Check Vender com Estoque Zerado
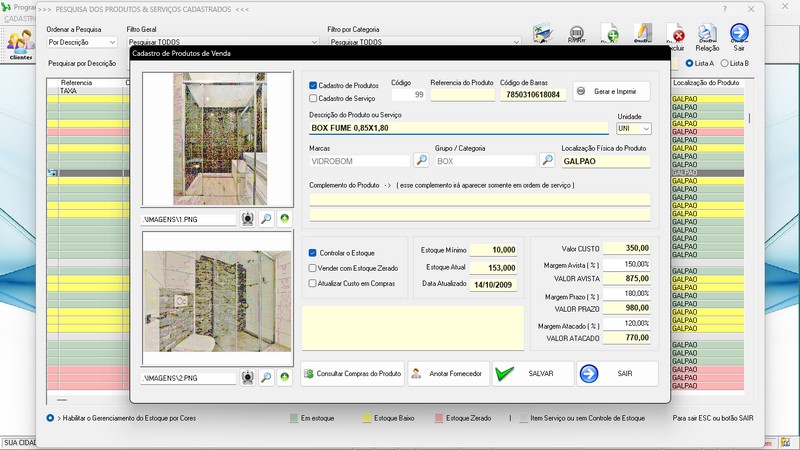 point(313,268)
